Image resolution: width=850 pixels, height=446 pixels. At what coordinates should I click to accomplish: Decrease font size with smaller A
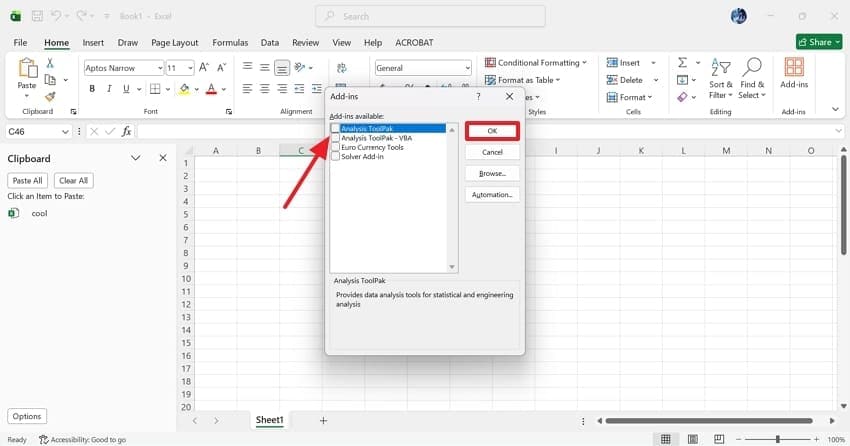pyautogui.click(x=221, y=68)
